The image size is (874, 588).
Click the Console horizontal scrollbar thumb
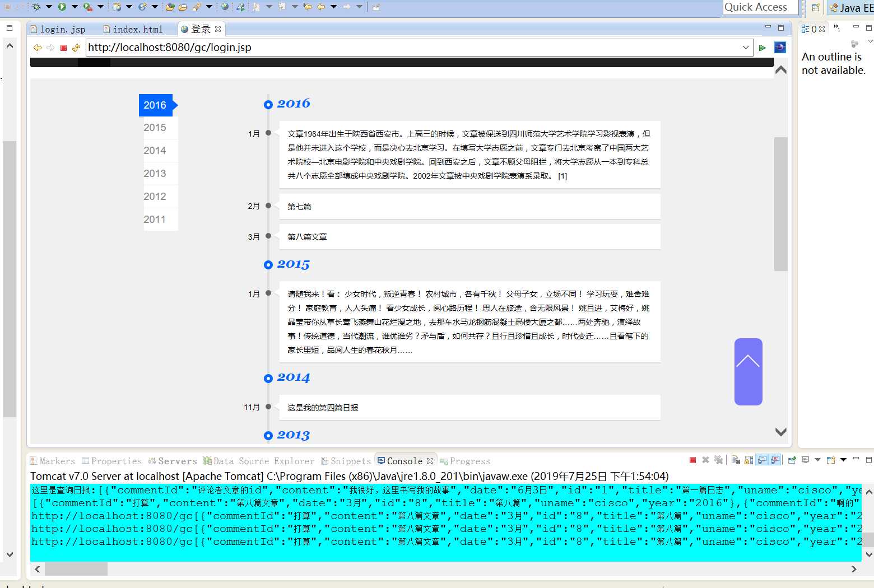76,569
